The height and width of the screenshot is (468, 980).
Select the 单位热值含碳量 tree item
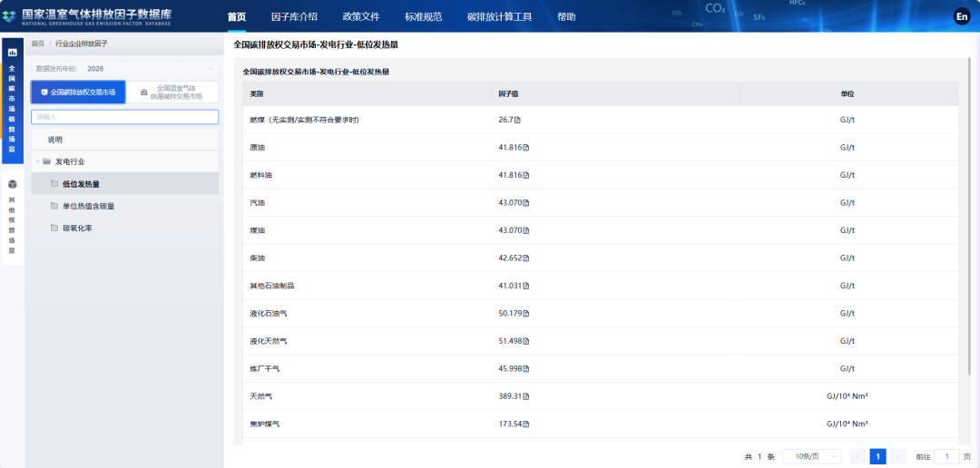pos(125,206)
